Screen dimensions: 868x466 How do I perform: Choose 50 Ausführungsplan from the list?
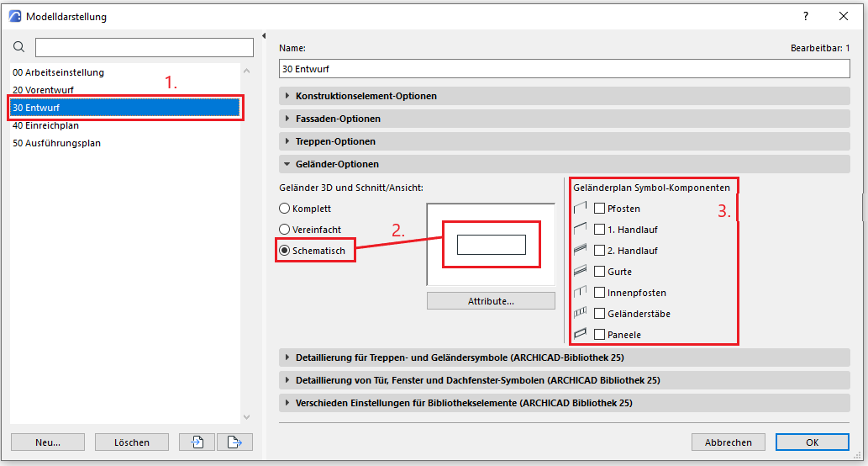coord(56,143)
